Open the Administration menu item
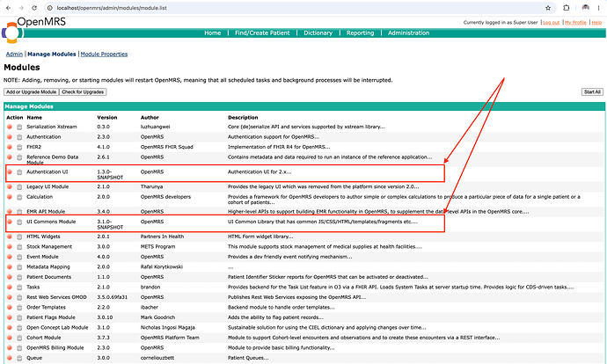The image size is (607, 364). 408,33
